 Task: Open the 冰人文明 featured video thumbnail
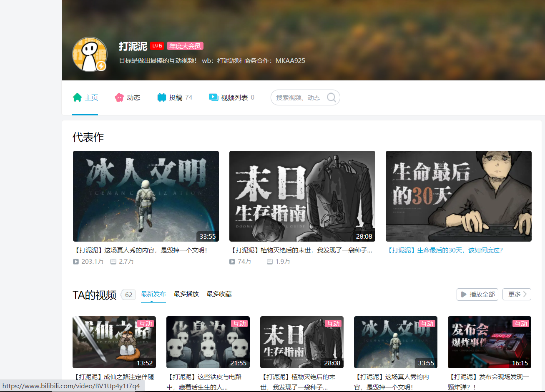point(146,196)
